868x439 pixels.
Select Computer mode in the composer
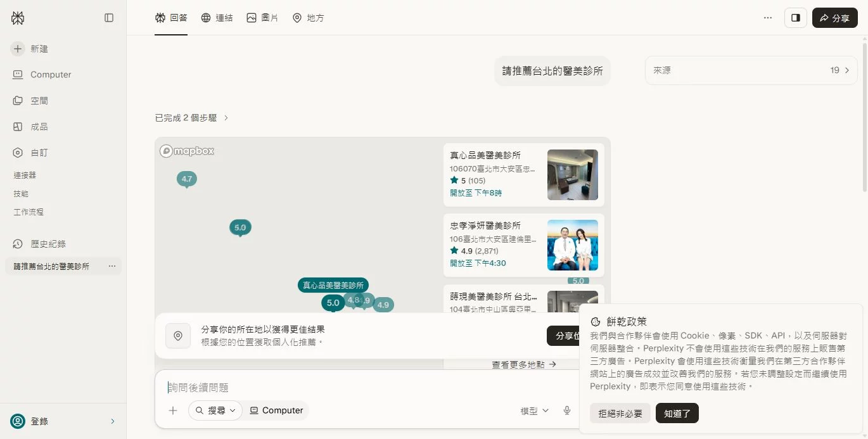[276, 410]
